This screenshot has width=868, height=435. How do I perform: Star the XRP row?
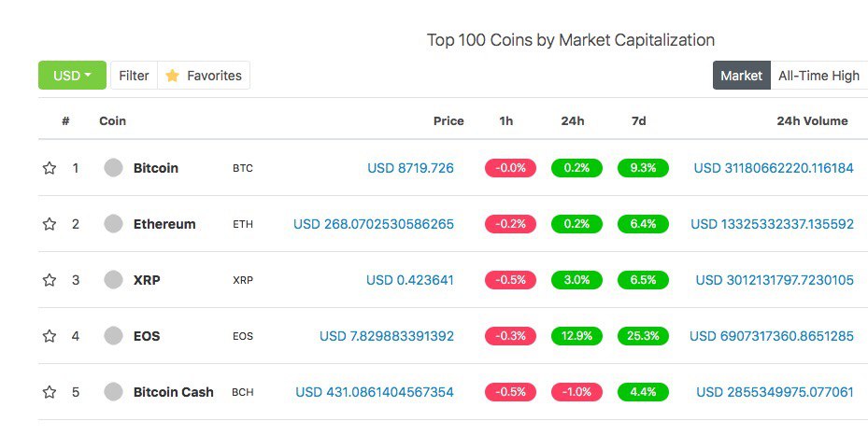pos(50,280)
